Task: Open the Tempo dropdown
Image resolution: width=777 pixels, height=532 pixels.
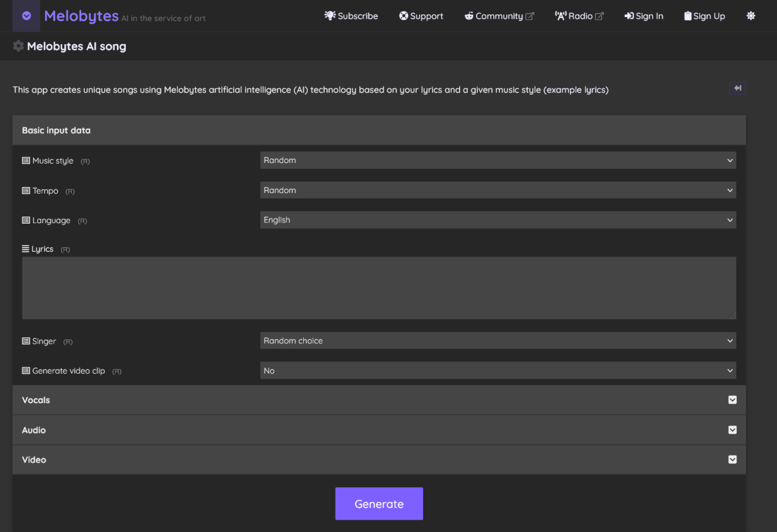Action: pyautogui.click(x=498, y=190)
